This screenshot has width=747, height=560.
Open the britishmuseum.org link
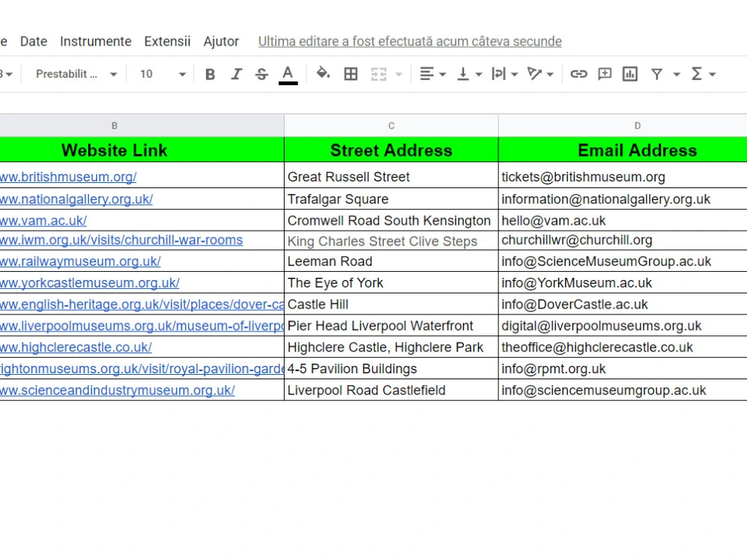tap(68, 177)
